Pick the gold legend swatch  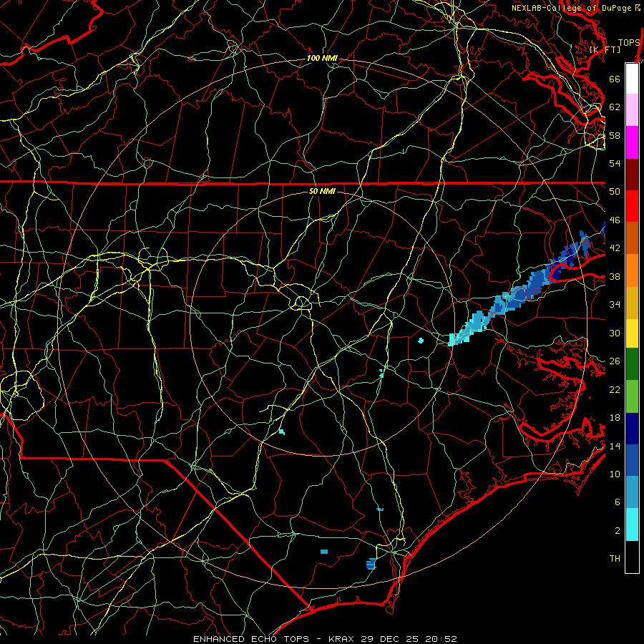pyautogui.click(x=632, y=303)
